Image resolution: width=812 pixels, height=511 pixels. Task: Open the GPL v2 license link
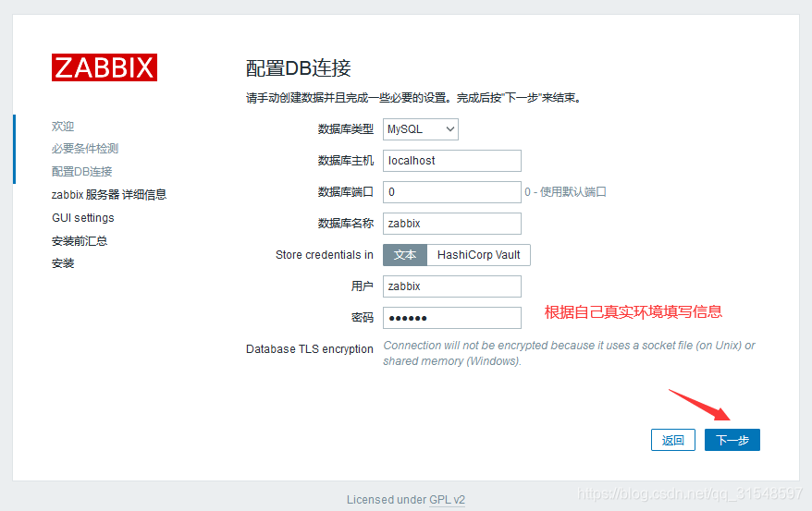(447, 500)
